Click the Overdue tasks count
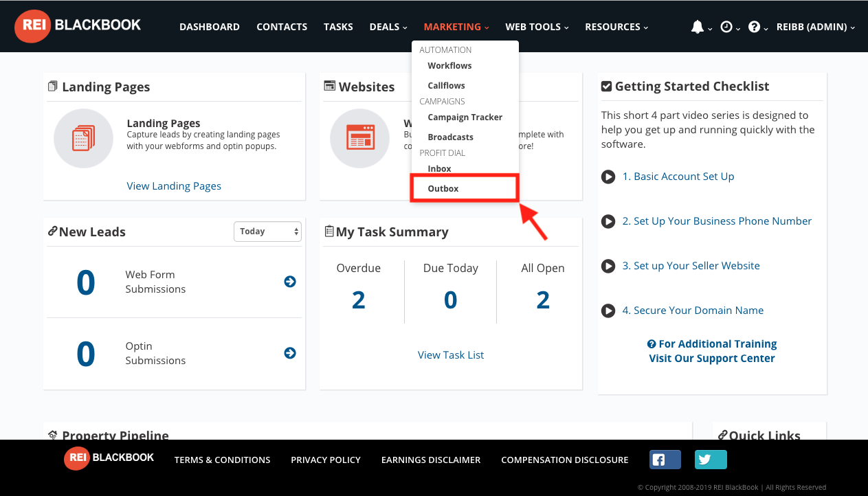868x496 pixels. click(x=359, y=300)
